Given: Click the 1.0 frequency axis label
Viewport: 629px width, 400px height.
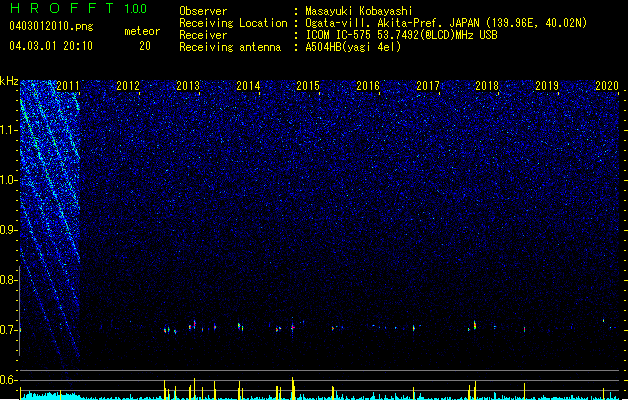Looking at the screenshot, I should (x=8, y=180).
